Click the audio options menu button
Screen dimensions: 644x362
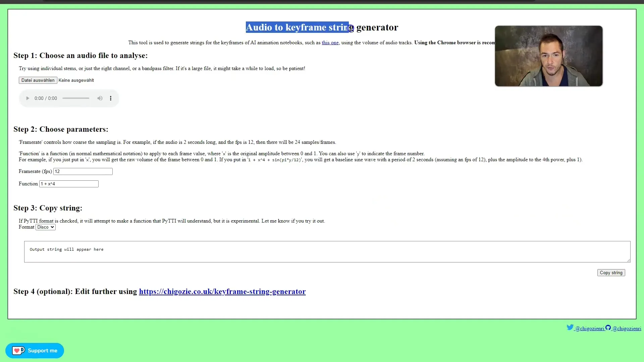111,98
